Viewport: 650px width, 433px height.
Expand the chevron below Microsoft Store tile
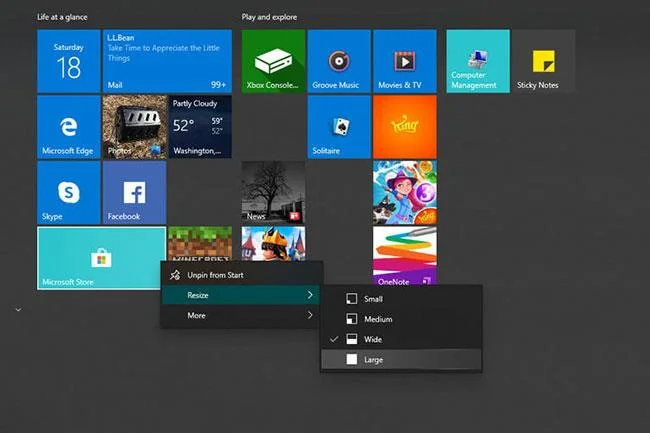pos(18,310)
